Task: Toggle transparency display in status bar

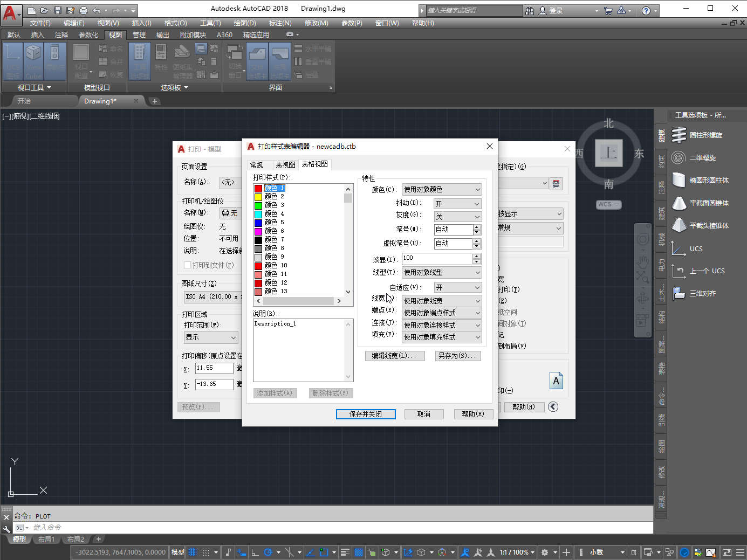Action: point(359,552)
